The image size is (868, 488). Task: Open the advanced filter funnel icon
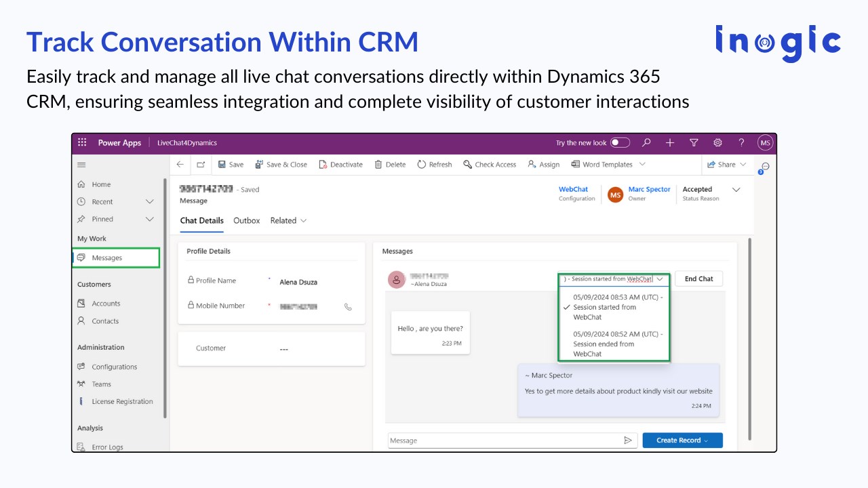694,142
